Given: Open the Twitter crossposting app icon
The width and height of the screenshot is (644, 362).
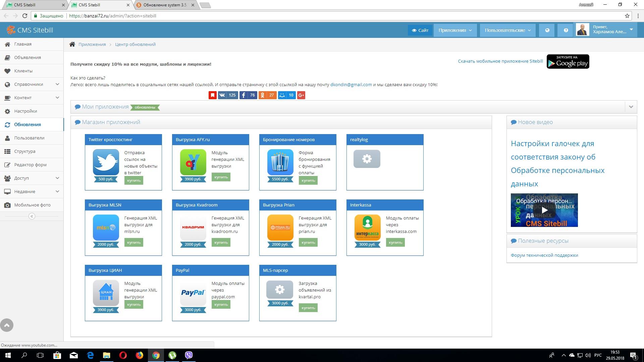Looking at the screenshot, I should click(x=106, y=162).
